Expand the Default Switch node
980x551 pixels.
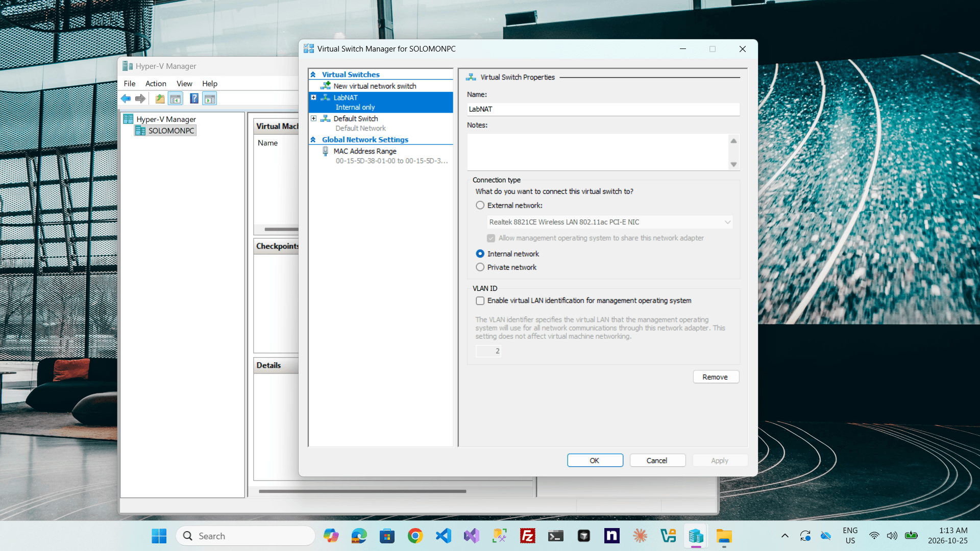(x=313, y=118)
